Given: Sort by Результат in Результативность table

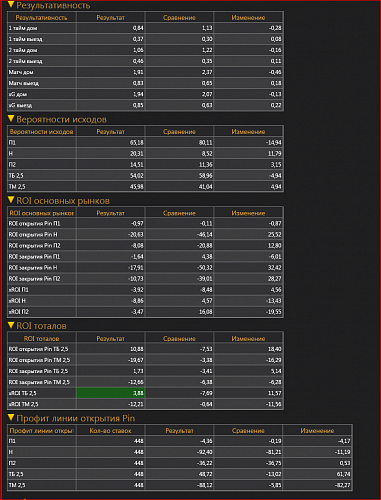Looking at the screenshot, I should coord(111,17).
